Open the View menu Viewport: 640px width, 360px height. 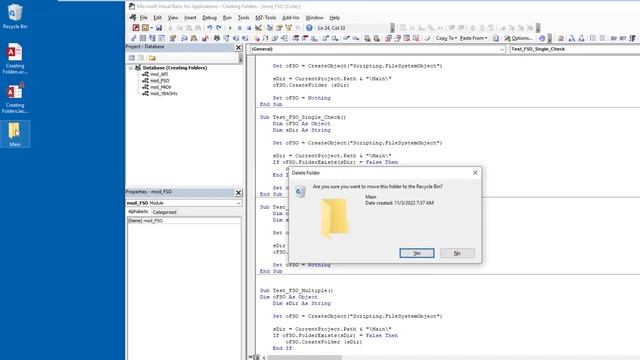(173, 18)
